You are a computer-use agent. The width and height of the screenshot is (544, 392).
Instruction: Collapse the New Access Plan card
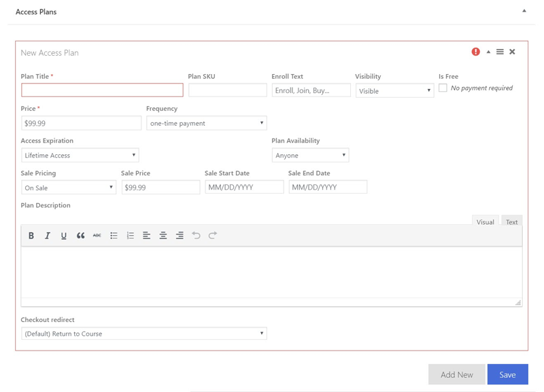tap(488, 52)
